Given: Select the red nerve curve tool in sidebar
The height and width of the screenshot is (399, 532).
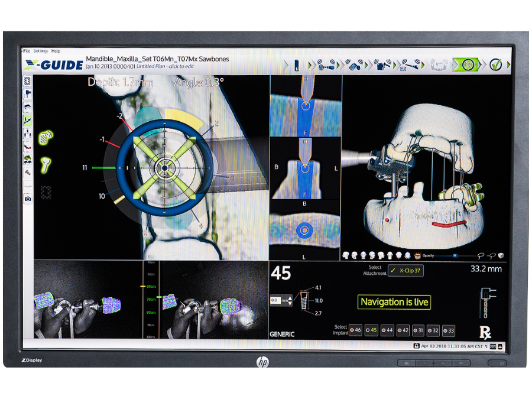Looking at the screenshot, I should [27, 146].
